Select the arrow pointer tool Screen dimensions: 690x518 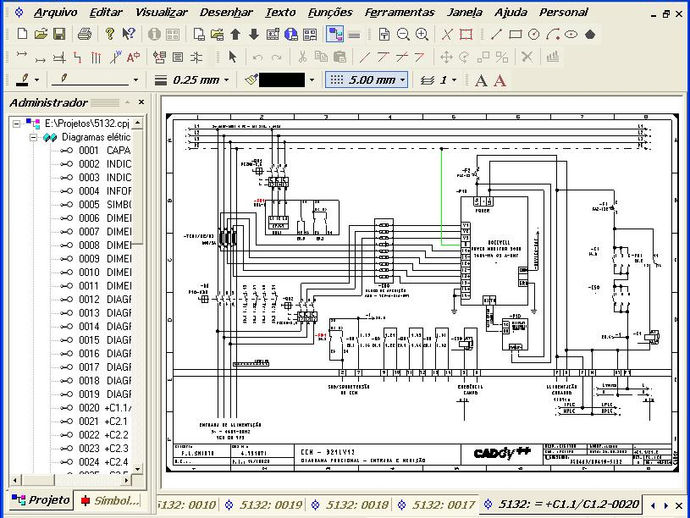pyautogui.click(x=232, y=57)
